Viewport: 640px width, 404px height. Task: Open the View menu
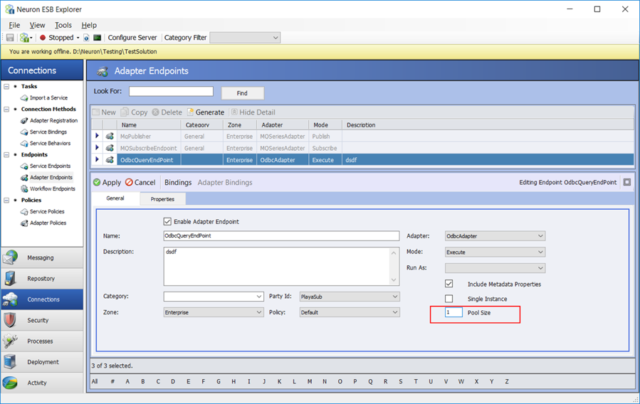(x=37, y=25)
